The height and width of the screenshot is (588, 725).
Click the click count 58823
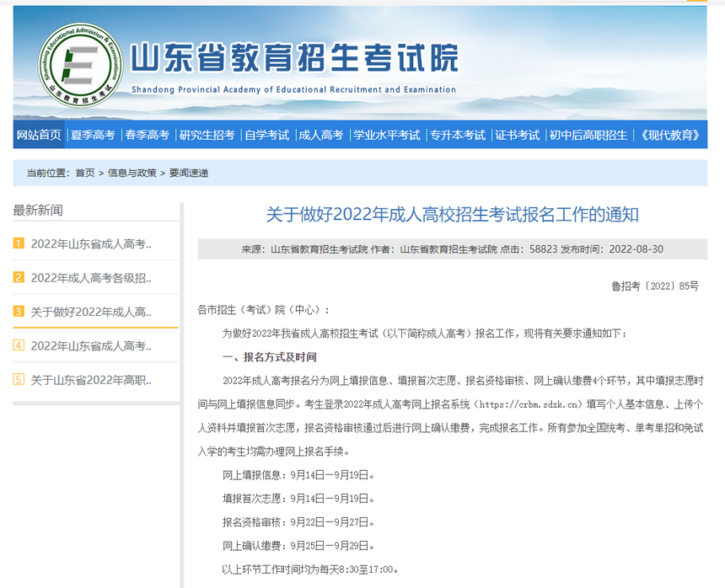click(x=543, y=249)
